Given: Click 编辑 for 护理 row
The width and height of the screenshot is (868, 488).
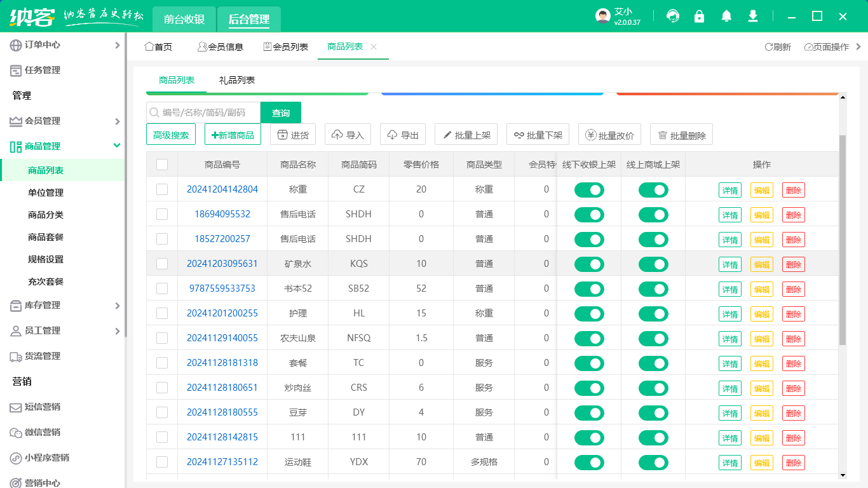Looking at the screenshot, I should [x=762, y=314].
